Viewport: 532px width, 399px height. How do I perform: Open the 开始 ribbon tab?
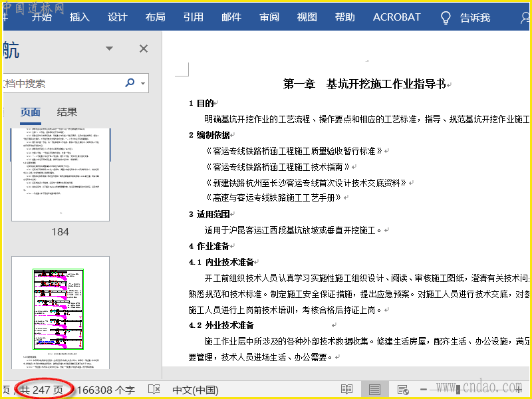[x=41, y=17]
